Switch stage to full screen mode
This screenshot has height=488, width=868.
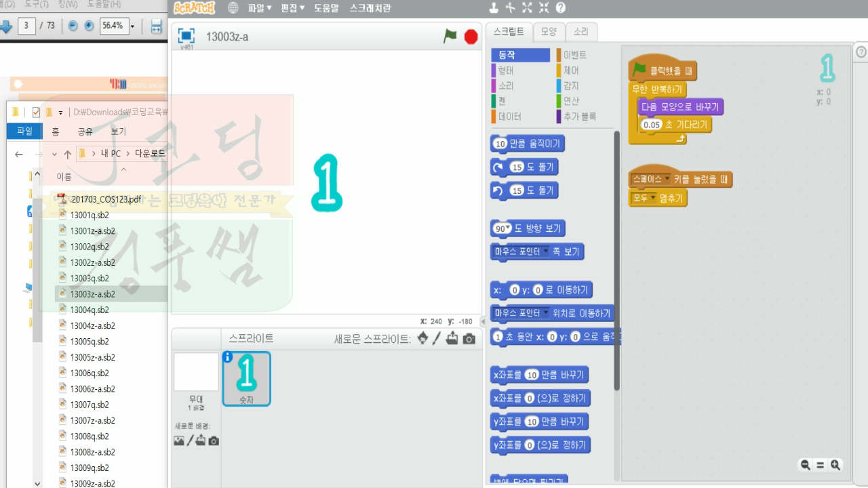[186, 36]
